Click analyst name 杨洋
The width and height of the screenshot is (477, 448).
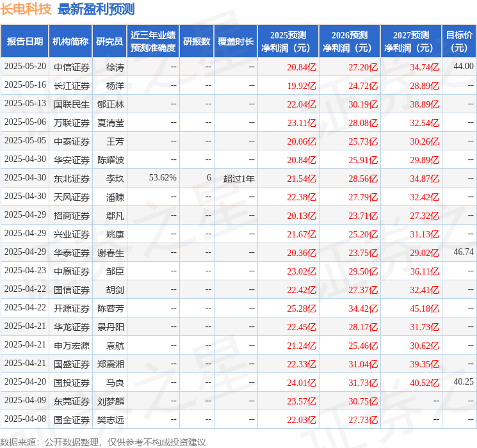[115, 86]
